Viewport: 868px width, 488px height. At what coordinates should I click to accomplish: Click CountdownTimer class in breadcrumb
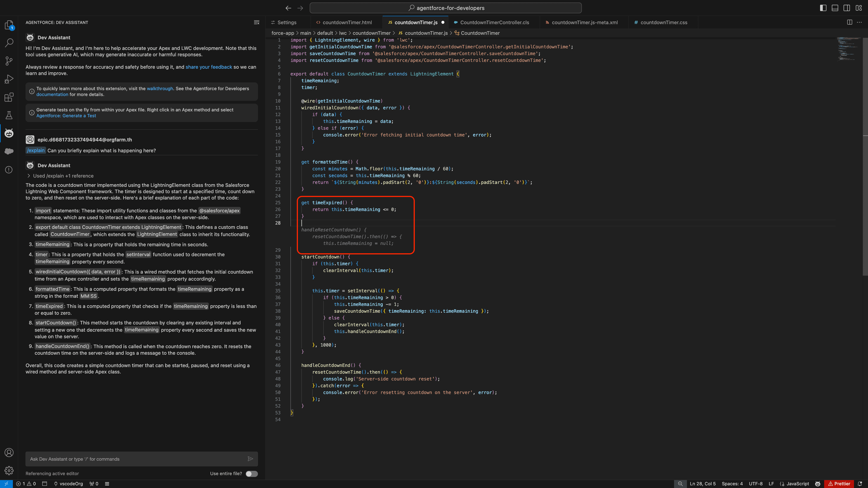[x=477, y=33]
